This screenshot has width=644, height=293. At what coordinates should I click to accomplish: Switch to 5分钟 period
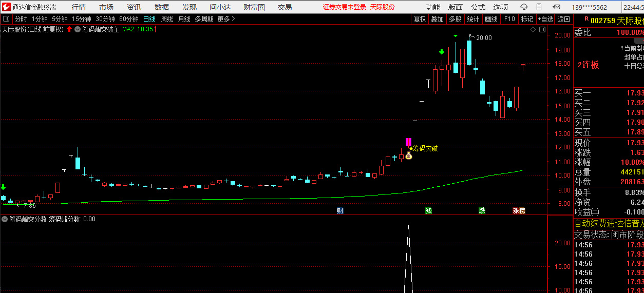(60, 19)
